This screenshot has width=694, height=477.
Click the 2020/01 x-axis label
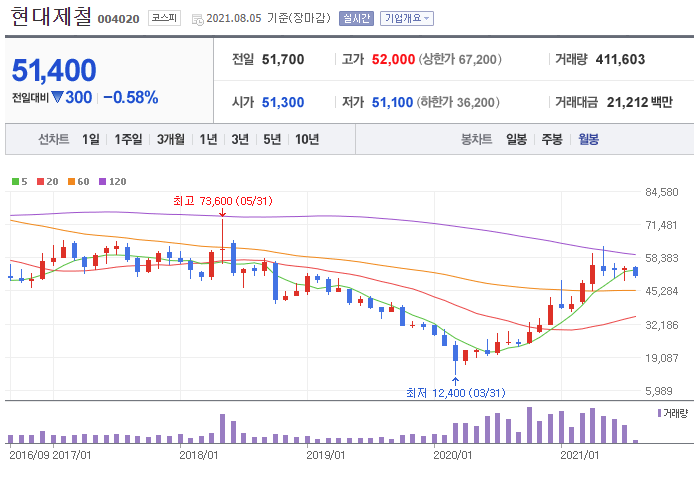pos(452,455)
